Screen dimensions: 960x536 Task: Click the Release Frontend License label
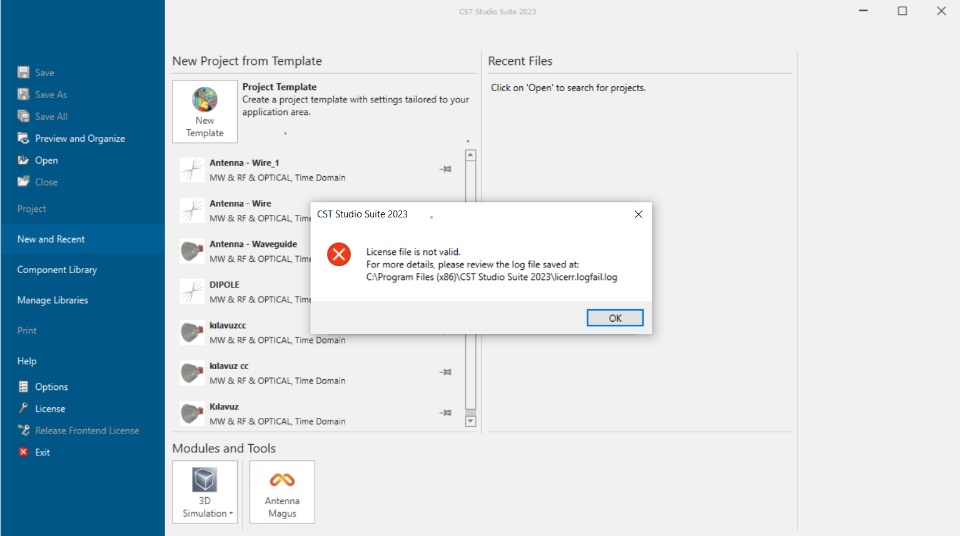point(87,431)
